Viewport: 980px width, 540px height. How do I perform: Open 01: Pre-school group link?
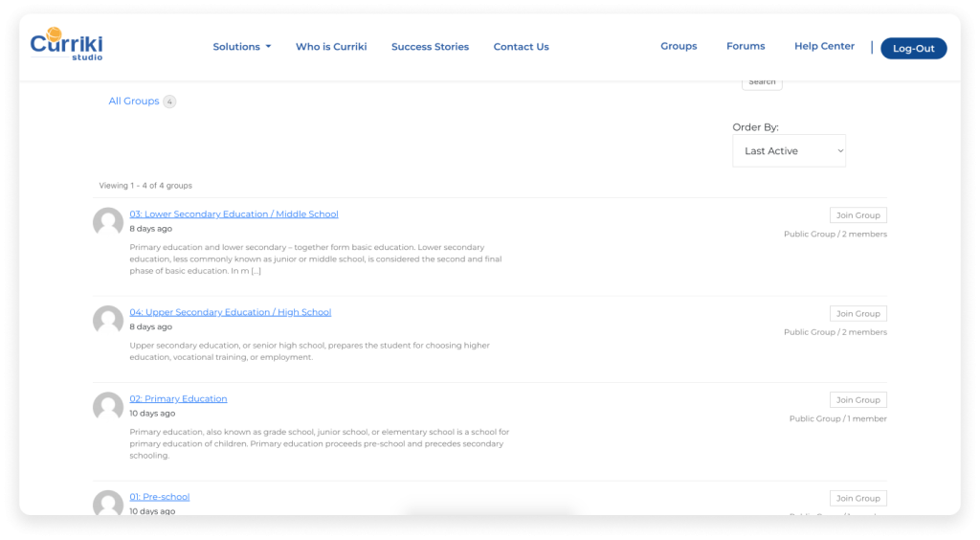[160, 497]
